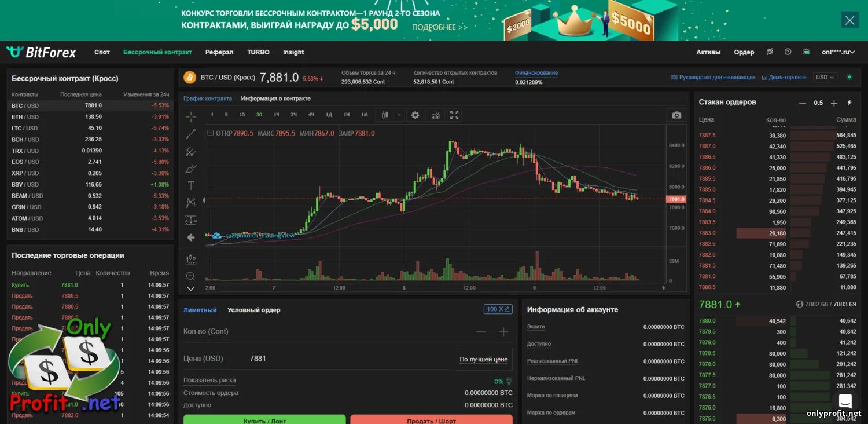Select the BSV / USD contract row
The height and width of the screenshot is (424, 868).
90,184
